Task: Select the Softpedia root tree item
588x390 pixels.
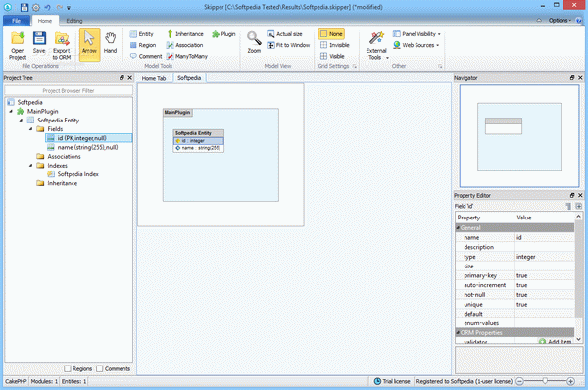Action: click(x=29, y=102)
